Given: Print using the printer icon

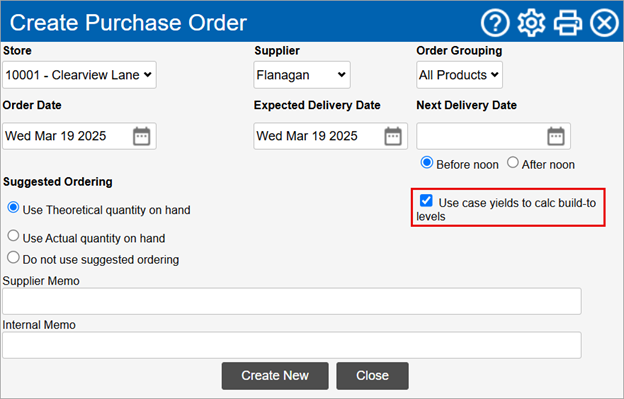Looking at the screenshot, I should click(x=568, y=23).
